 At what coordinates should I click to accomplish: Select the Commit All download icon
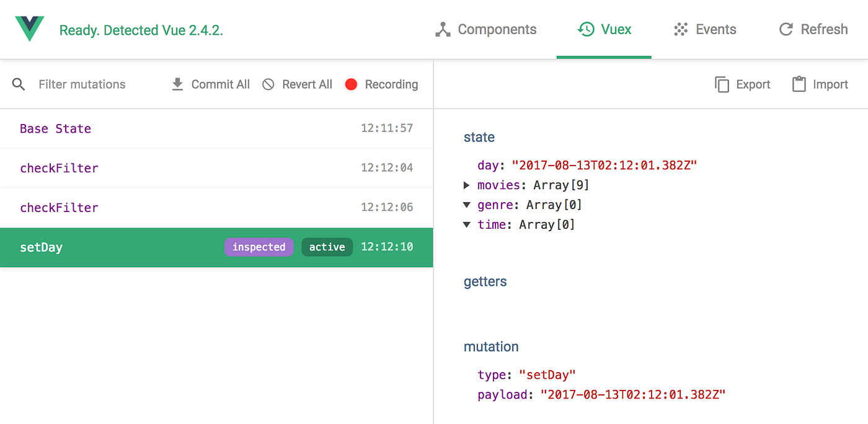[178, 84]
